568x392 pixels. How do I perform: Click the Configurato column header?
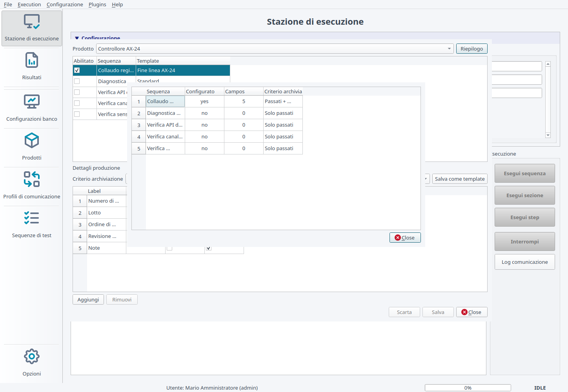pos(204,91)
